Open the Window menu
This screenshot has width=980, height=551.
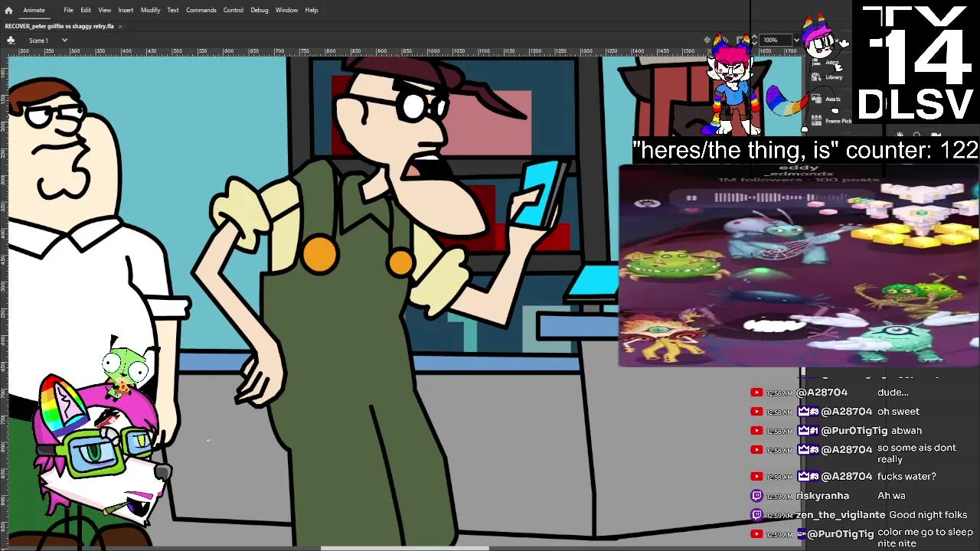point(286,10)
